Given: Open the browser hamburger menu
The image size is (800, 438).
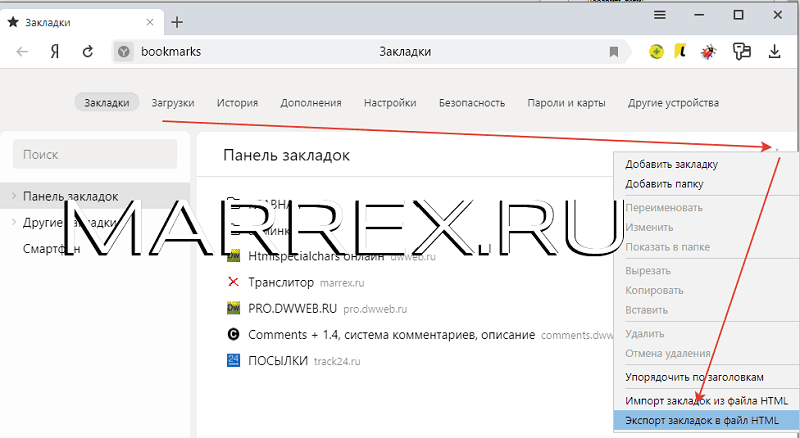Looking at the screenshot, I should (x=660, y=15).
